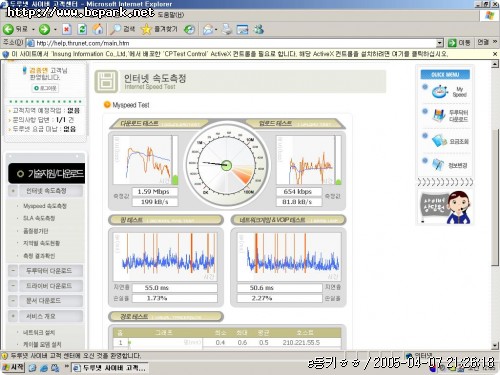Click the first quick launch icon after Start
Image resolution: width=500 pixels, height=375 pixels.
(33, 368)
